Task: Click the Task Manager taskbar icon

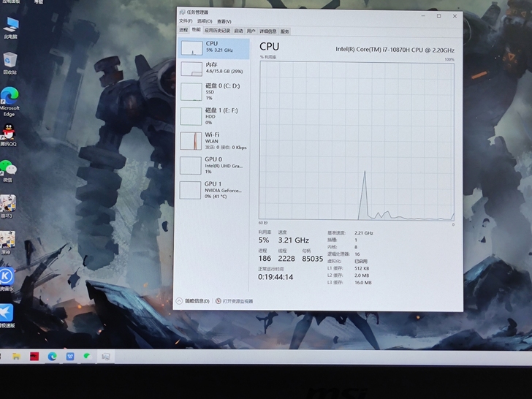Action: (x=105, y=357)
